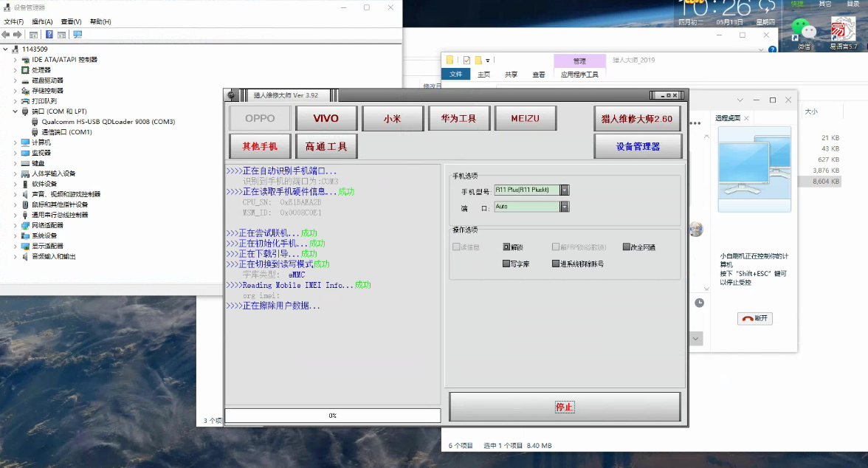Click the clock history icon in chat window
This screenshot has width=868, height=468.
click(700, 303)
